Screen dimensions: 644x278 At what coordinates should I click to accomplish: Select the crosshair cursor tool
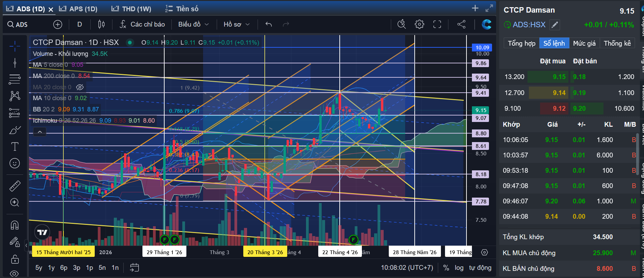15,46
